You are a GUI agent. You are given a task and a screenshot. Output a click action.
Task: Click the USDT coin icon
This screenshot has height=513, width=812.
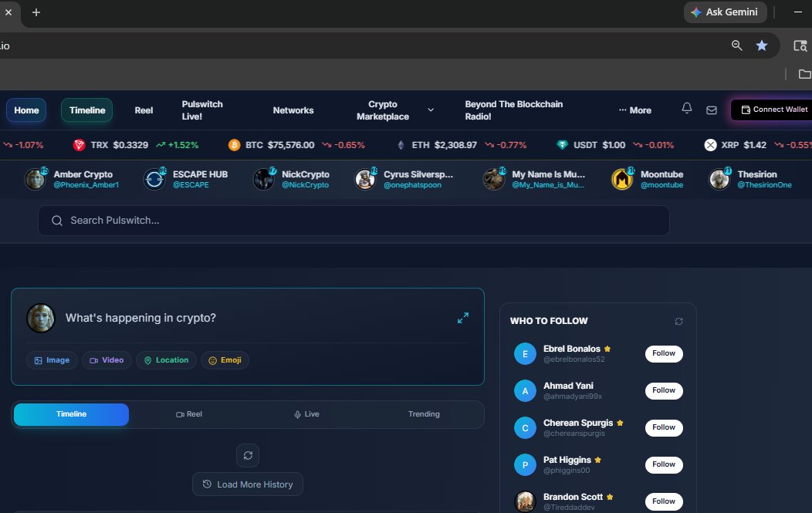[x=562, y=145]
